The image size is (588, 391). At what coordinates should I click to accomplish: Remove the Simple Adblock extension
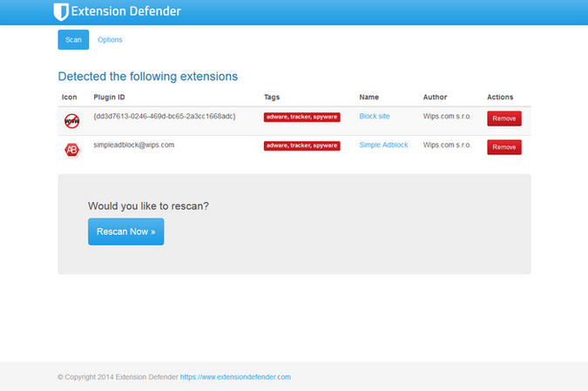click(504, 147)
